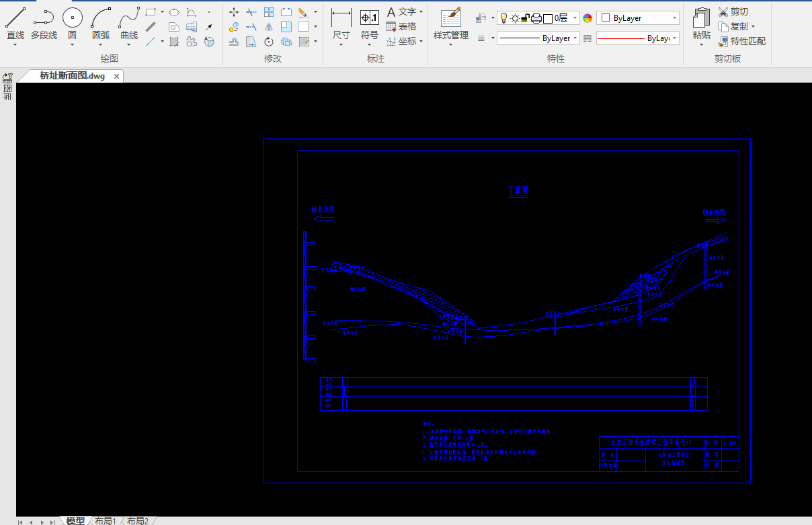
Task: Click the Rotate tool in 修改
Action: pos(269,42)
